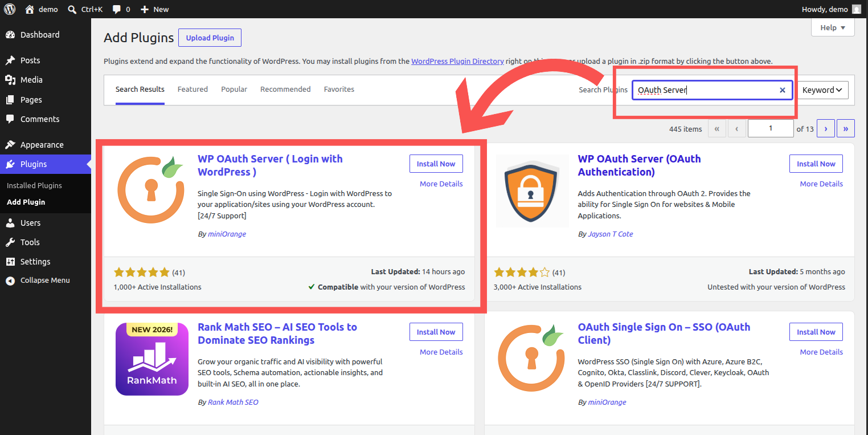Open the Rank Math SEO plugin title
This screenshot has width=868, height=435.
277,334
